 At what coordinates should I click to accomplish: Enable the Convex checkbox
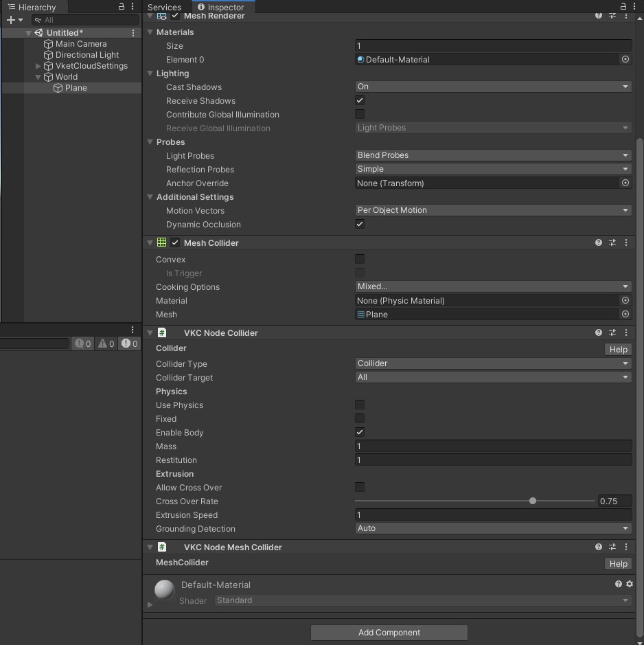coord(360,260)
